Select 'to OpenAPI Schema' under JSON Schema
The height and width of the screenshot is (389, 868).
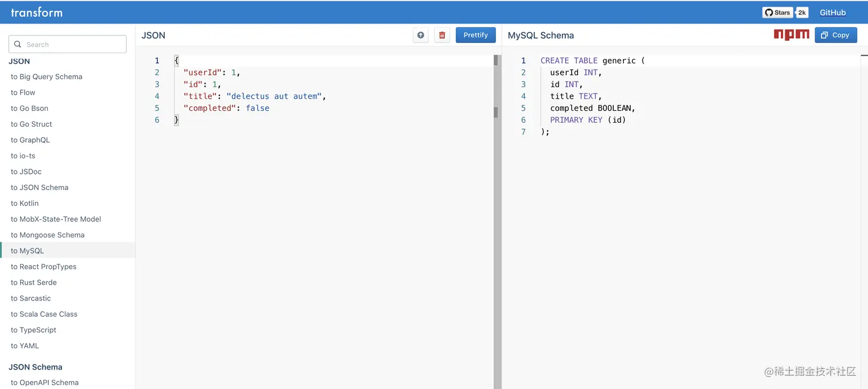click(x=44, y=382)
